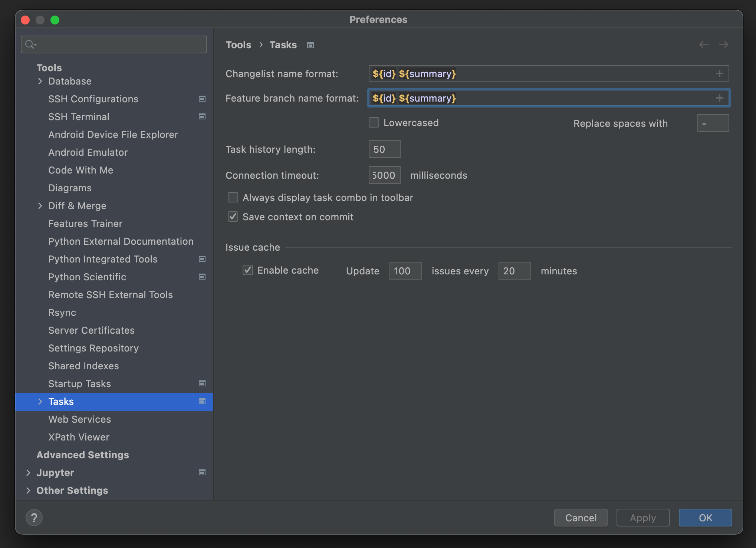756x548 pixels.
Task: Check Always display task combo in toolbar
Action: pos(233,197)
